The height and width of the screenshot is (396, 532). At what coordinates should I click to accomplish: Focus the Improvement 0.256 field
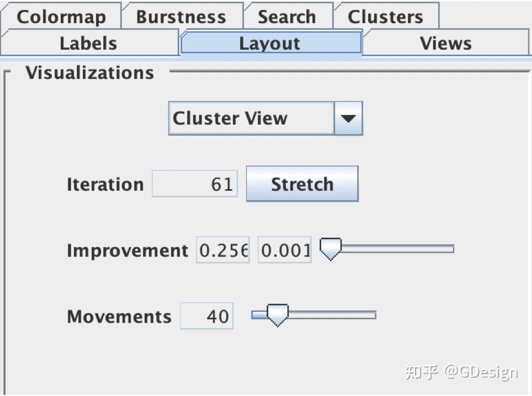(223, 250)
